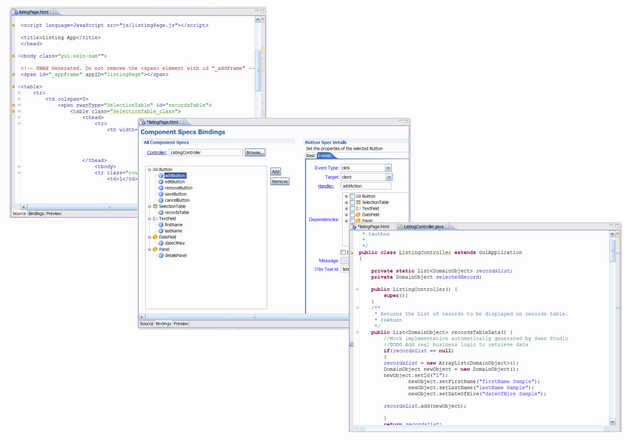Switch to the Bindings tab in source editor window
Image resolution: width=640 pixels, height=442 pixels.
pos(36,213)
